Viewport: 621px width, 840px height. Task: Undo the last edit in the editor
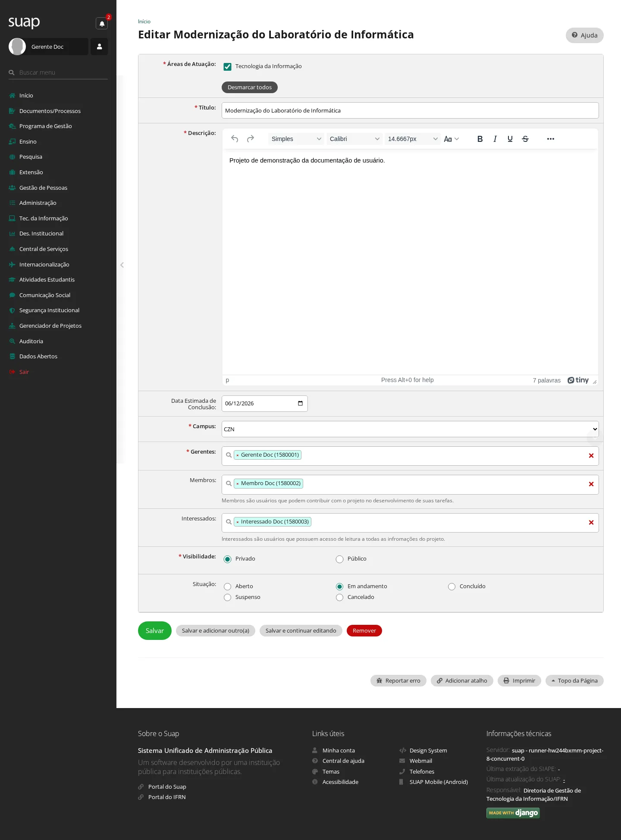click(235, 139)
